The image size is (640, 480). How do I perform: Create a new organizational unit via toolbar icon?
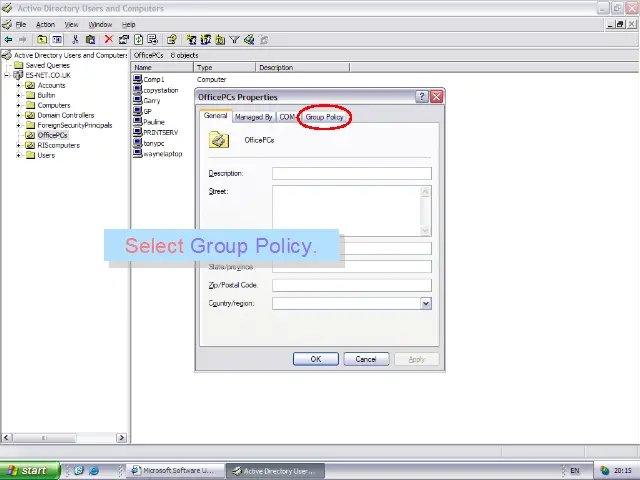pos(220,40)
